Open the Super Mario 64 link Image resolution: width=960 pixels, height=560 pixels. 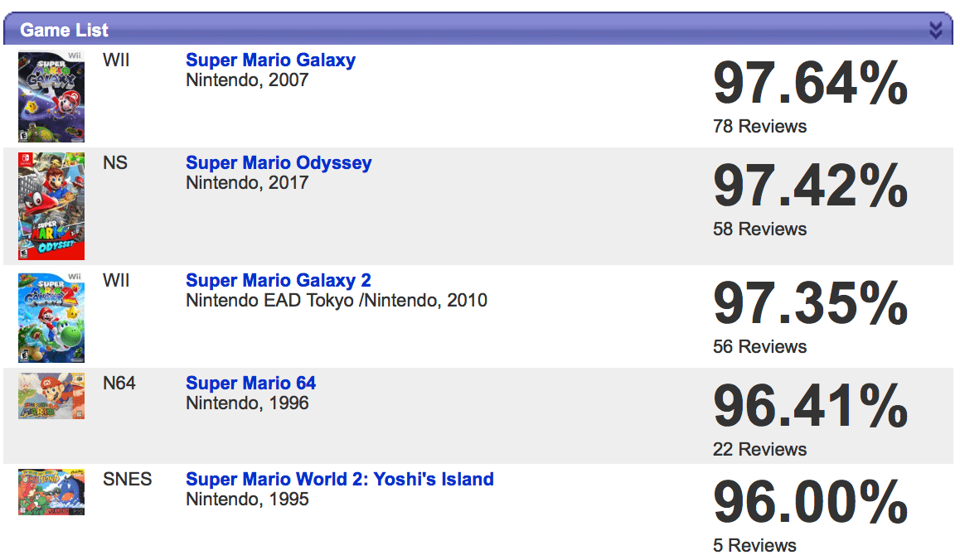coord(251,383)
